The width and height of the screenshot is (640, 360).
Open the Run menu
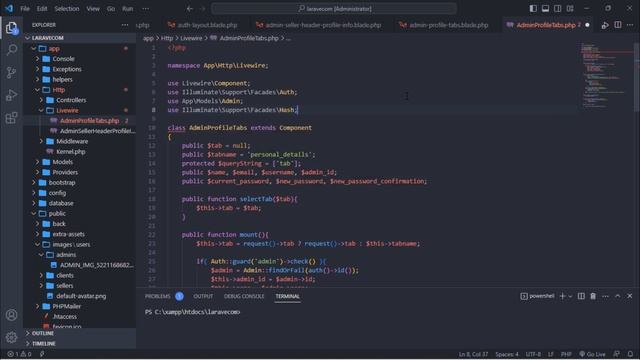tap(128, 9)
